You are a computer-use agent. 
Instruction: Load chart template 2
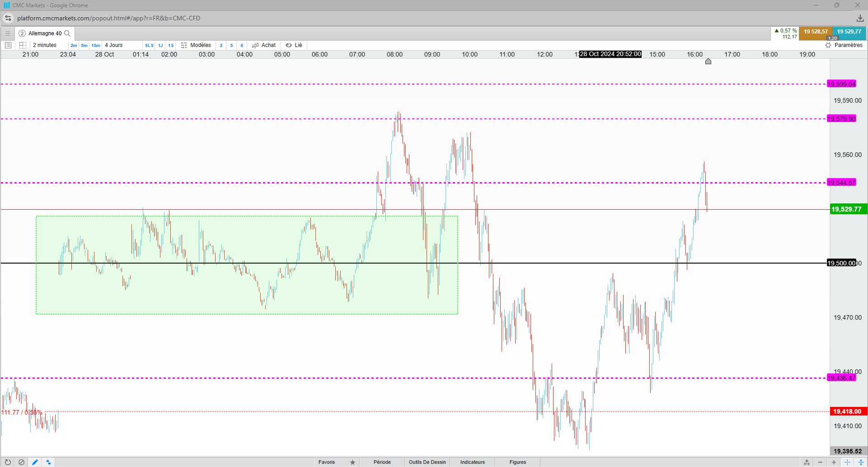221,45
